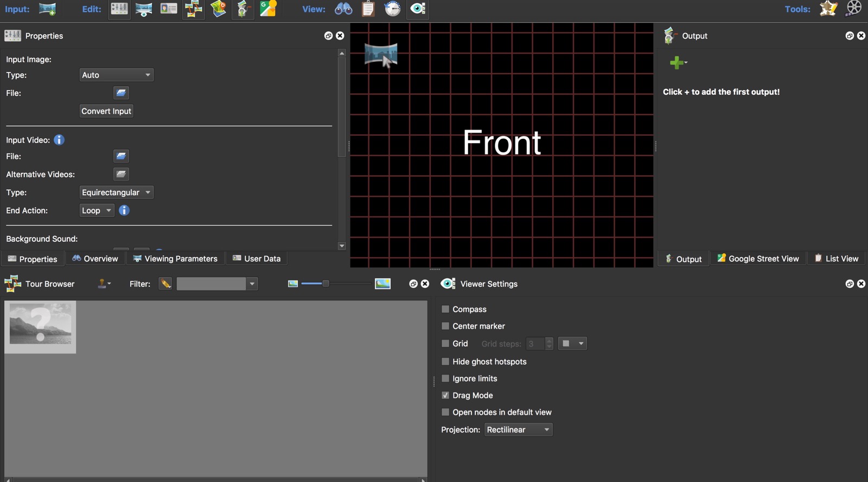This screenshot has width=868, height=482.
Task: Switch to the Viewing Parameters tab
Action: coord(175,259)
